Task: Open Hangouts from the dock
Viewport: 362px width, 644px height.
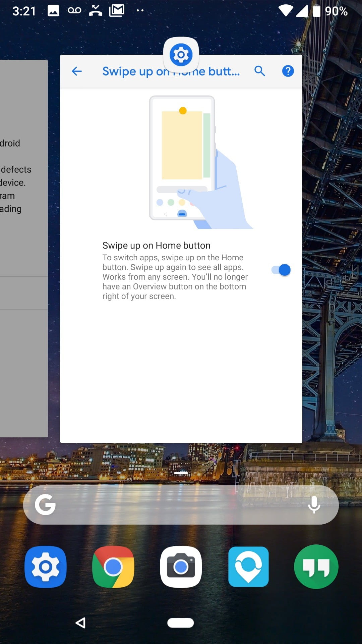Action: coord(316,567)
